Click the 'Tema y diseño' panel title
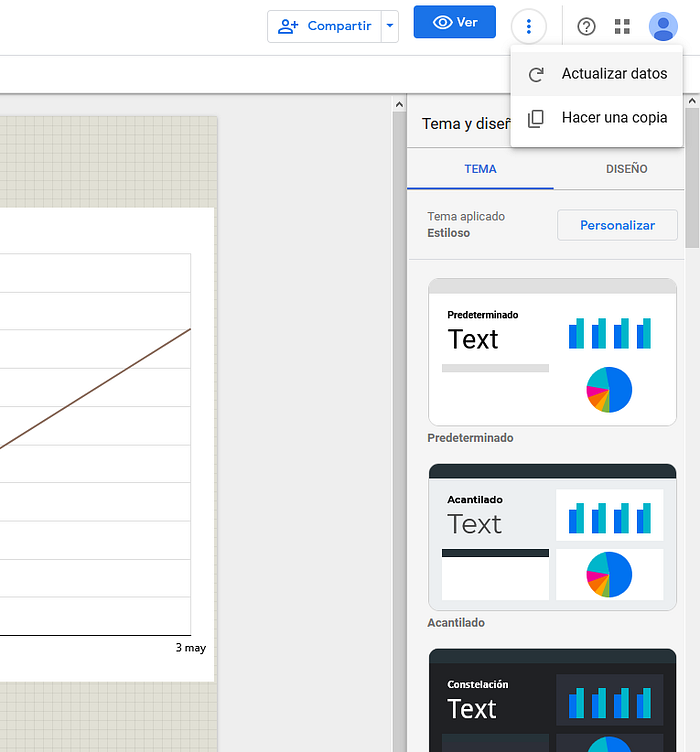700x752 pixels. pyautogui.click(x=466, y=124)
